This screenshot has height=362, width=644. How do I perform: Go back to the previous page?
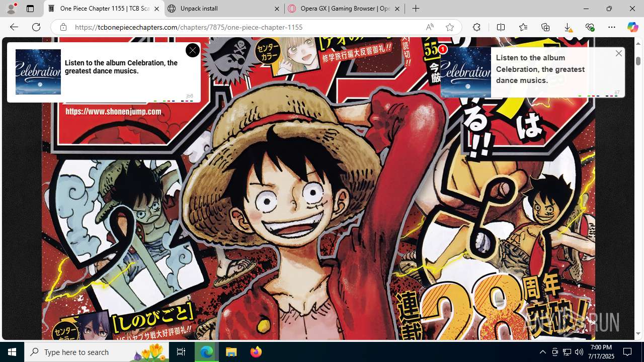click(x=14, y=27)
